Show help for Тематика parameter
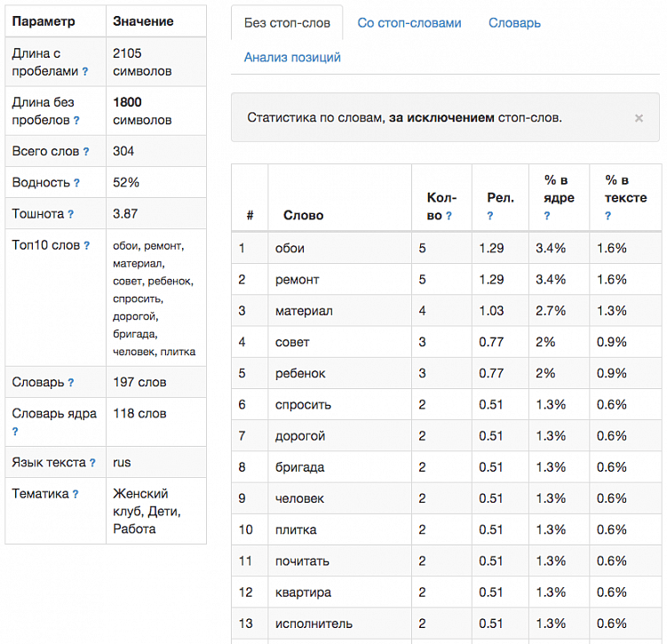The height and width of the screenshot is (644, 667). point(75,495)
